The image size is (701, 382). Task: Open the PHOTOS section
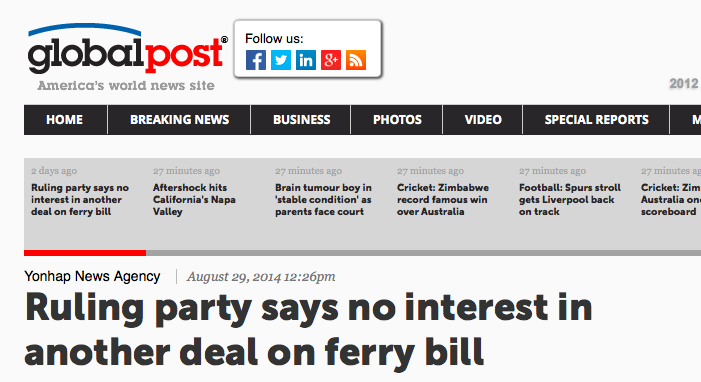[397, 120]
